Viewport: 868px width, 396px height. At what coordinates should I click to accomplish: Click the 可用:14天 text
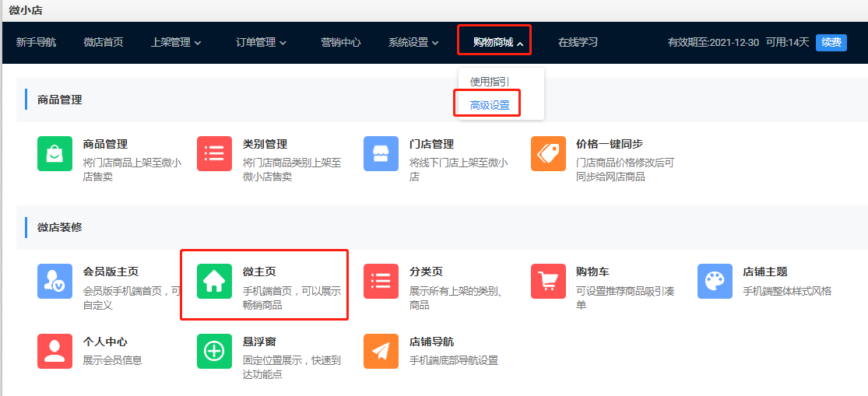click(x=787, y=42)
